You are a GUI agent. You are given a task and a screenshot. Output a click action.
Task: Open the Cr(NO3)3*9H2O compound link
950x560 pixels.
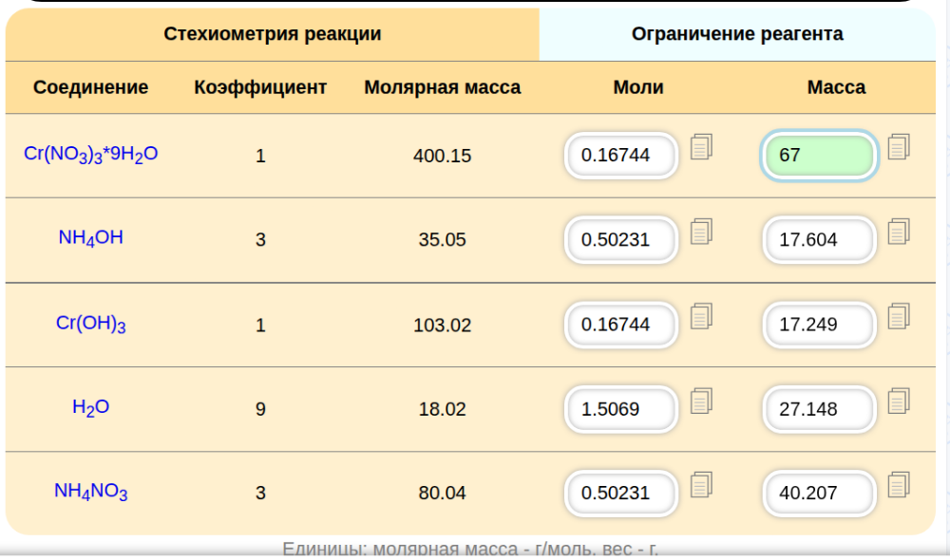(90, 153)
